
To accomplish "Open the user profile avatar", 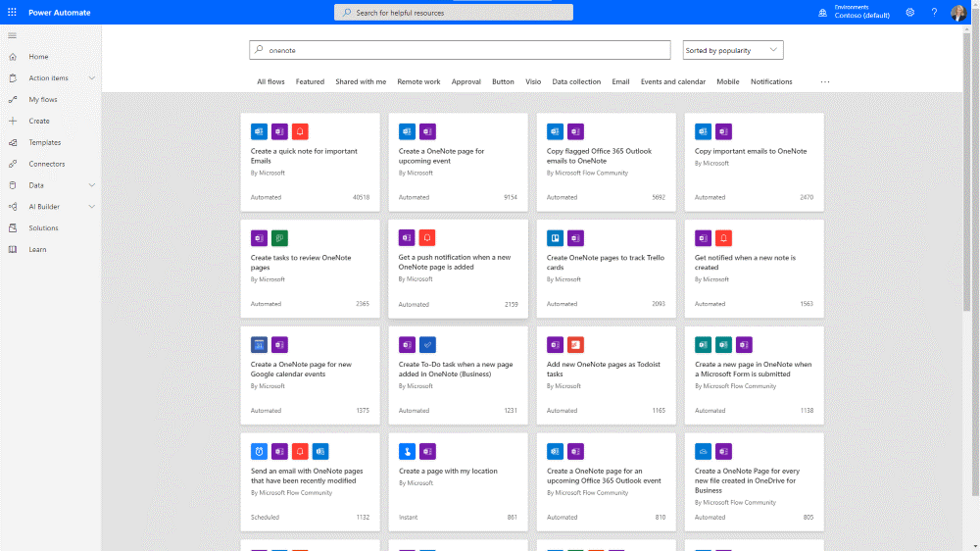I will click(957, 13).
